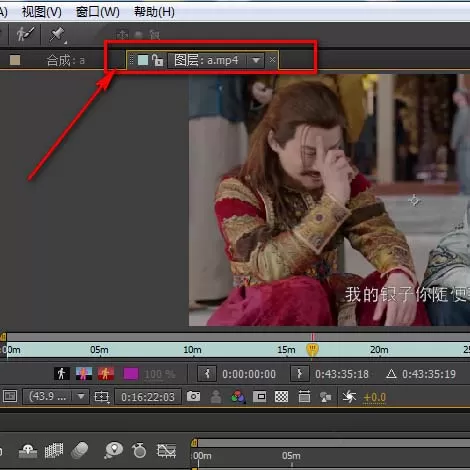Click the show snapshot icon
Image resolution: width=470 pixels, height=470 pixels.
pyautogui.click(x=216, y=397)
